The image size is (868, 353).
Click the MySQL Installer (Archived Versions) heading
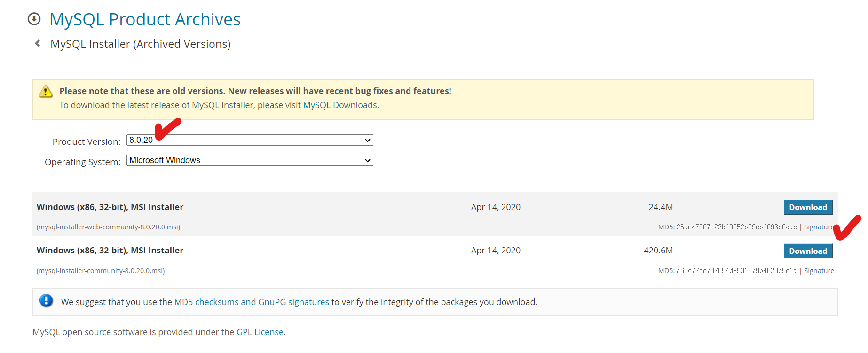tap(140, 44)
